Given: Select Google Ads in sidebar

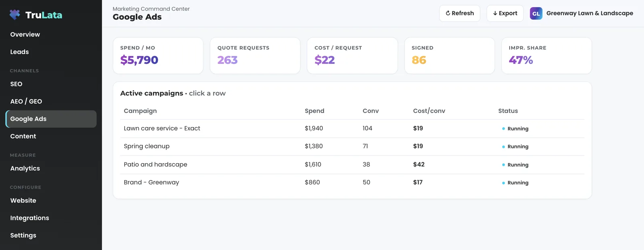Looking at the screenshot, I should point(51,119).
